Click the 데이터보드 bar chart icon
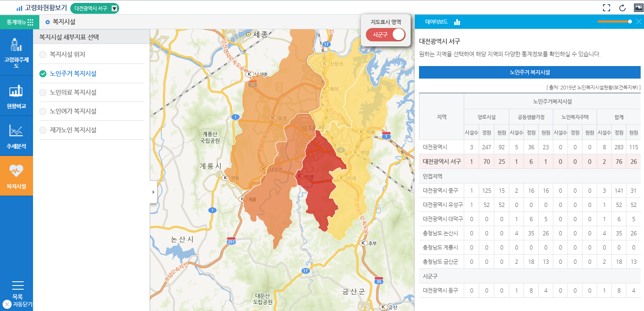This screenshot has height=311, width=644. coord(457,22)
